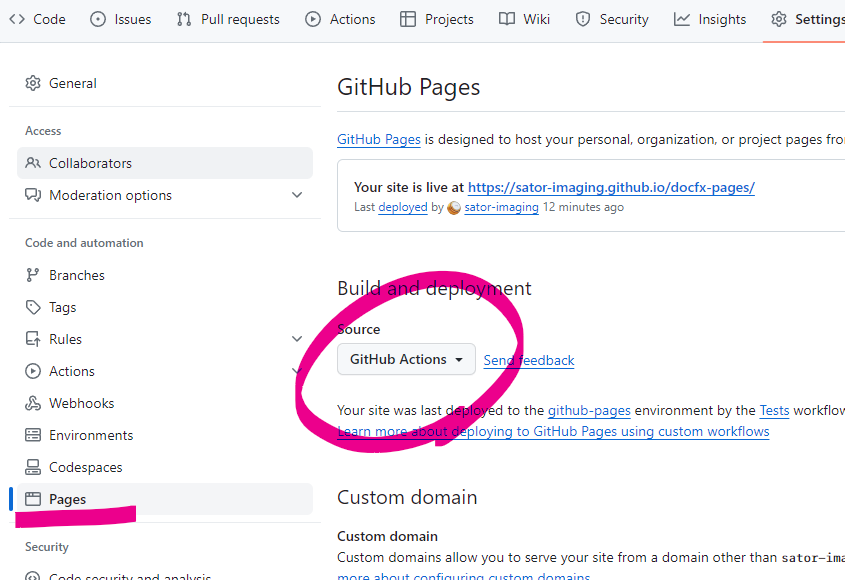Click the Codespaces icon in the sidebar

[x=33, y=467]
